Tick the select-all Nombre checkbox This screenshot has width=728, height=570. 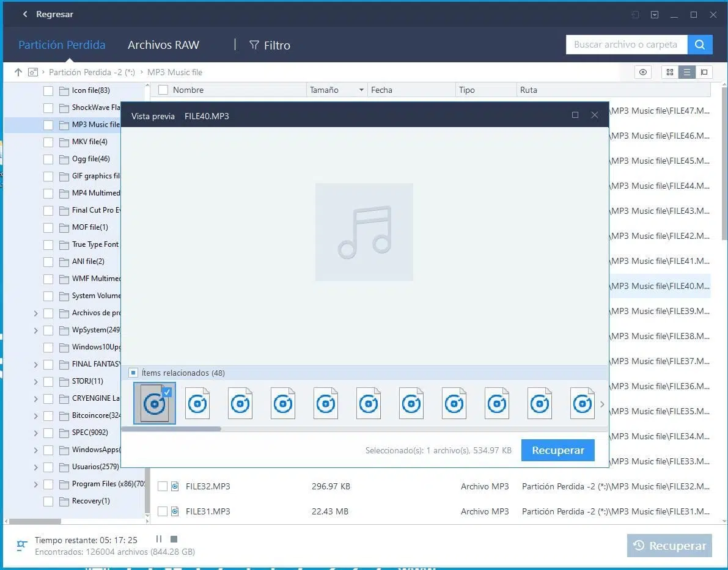(x=163, y=90)
